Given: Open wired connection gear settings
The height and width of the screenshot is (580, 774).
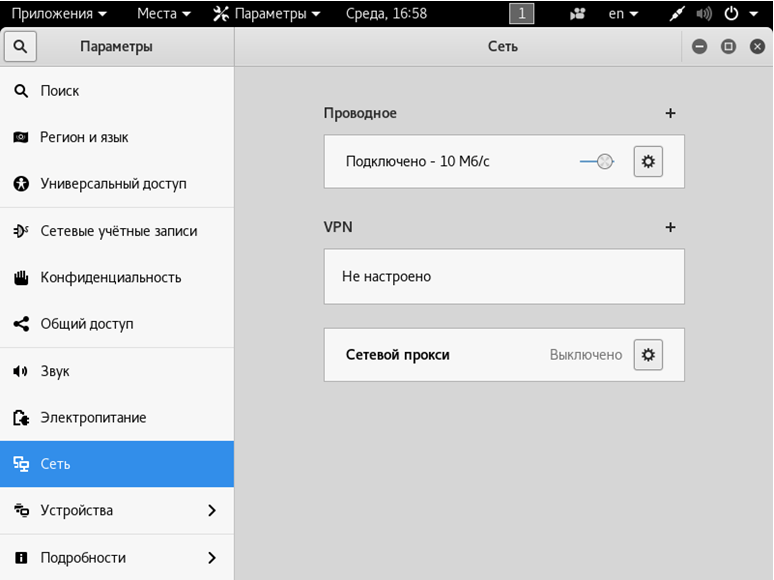Looking at the screenshot, I should [648, 161].
